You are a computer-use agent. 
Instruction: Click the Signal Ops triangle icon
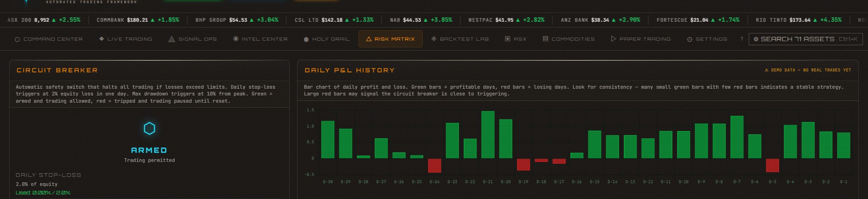172,39
